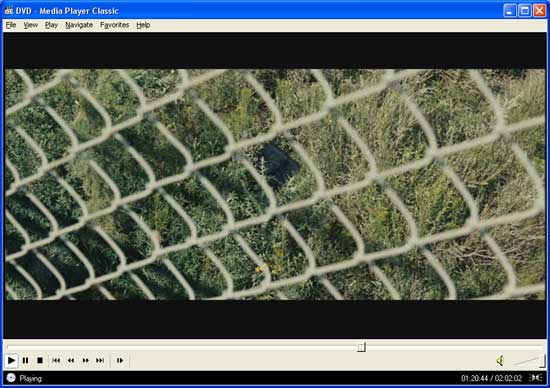Click the Play button
Viewport: 550px width, 388px height.
click(x=11, y=360)
